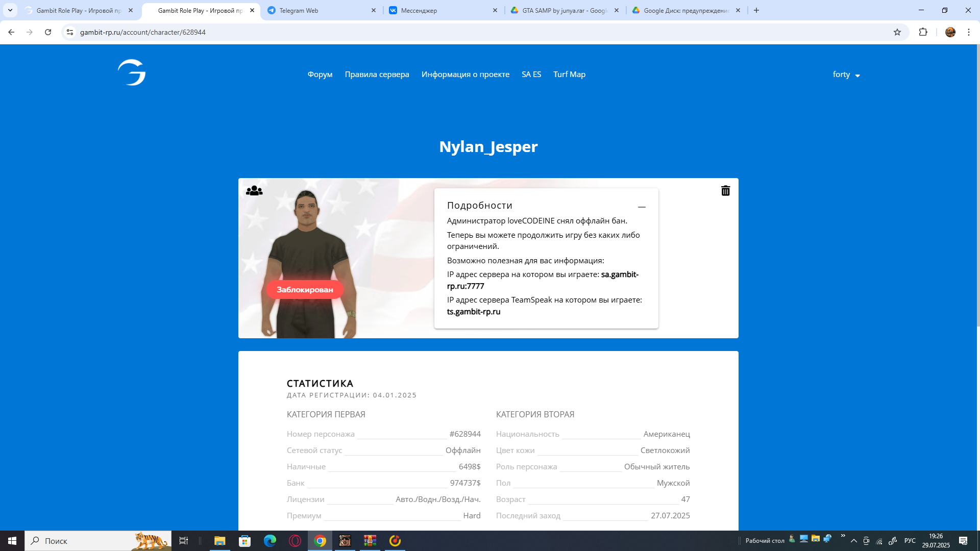Reload the page with refresh icon
Image resolution: width=980 pixels, height=551 pixels.
point(48,32)
